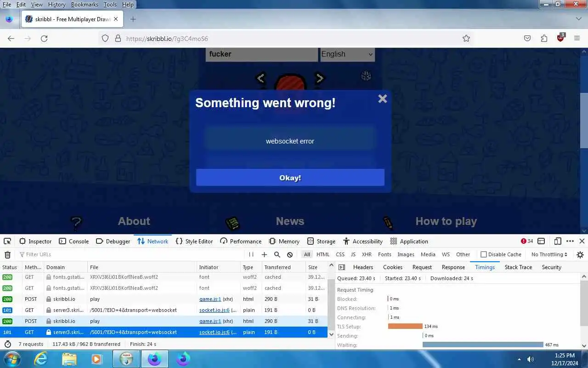Screen dimensions: 588x368
Task: Switch to the Debugger tab
Action: click(x=113, y=241)
